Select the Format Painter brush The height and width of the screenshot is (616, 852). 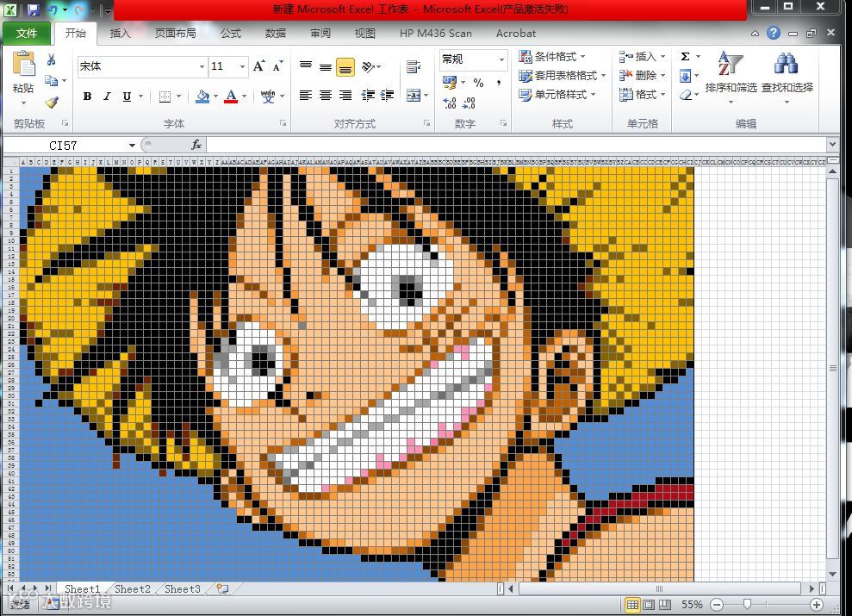52,102
